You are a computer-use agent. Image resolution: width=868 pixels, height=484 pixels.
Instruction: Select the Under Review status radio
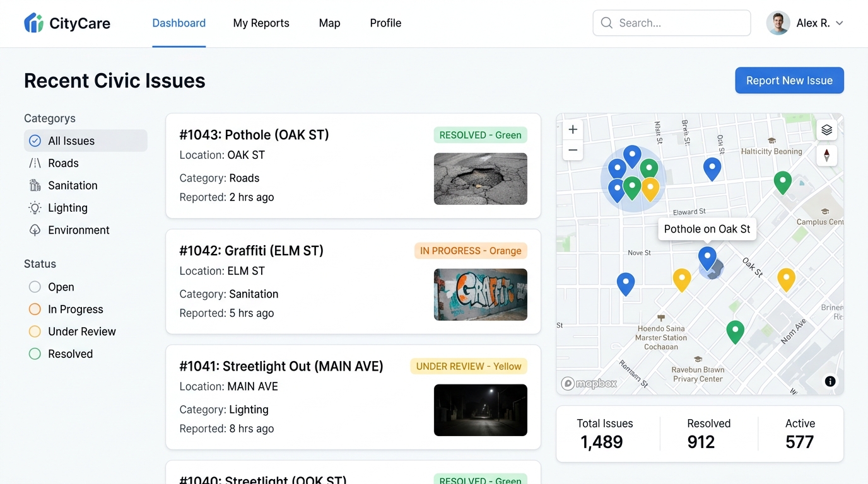35,331
